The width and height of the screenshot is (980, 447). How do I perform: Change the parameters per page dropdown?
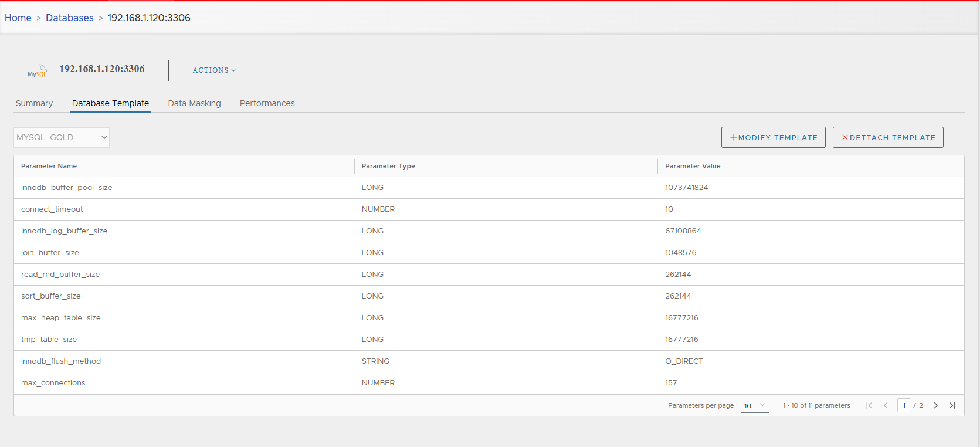click(x=754, y=405)
